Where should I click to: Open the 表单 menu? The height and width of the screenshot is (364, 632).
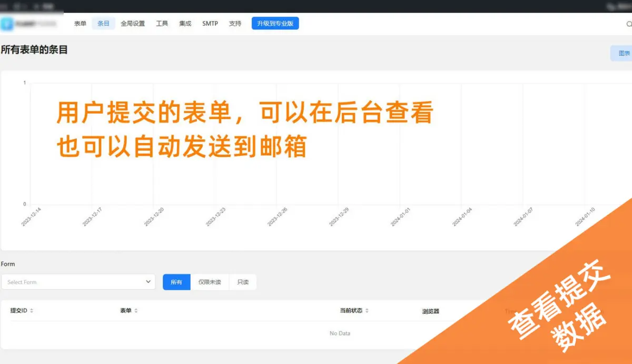[80, 24]
